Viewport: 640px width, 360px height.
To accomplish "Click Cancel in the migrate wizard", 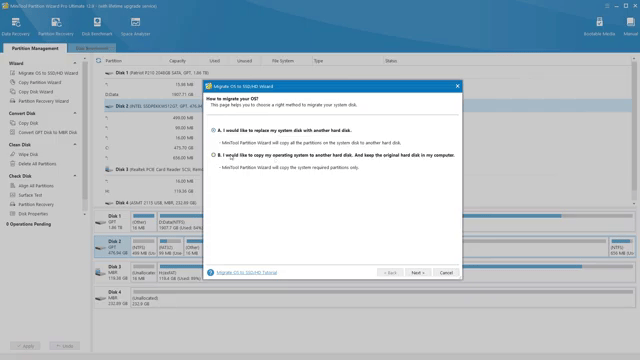I will (x=446, y=273).
